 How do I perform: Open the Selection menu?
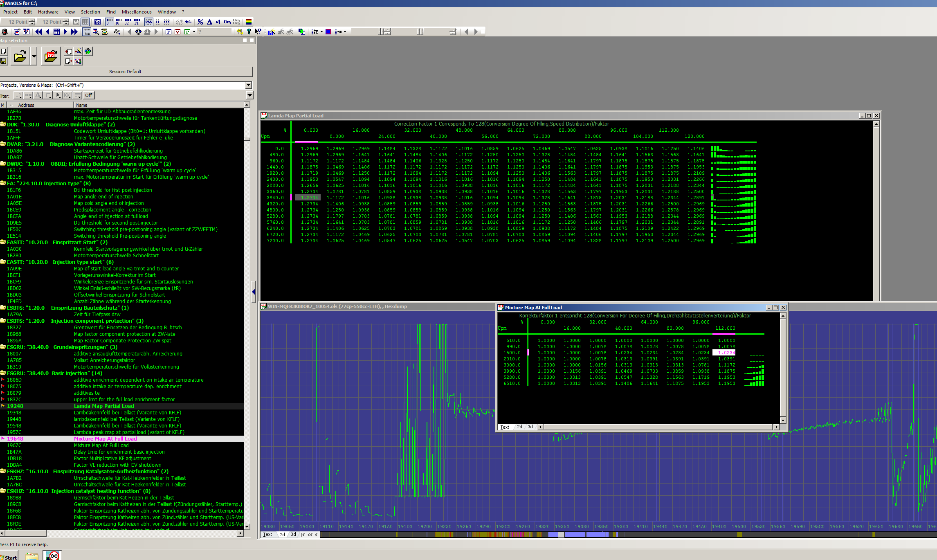[x=90, y=12]
